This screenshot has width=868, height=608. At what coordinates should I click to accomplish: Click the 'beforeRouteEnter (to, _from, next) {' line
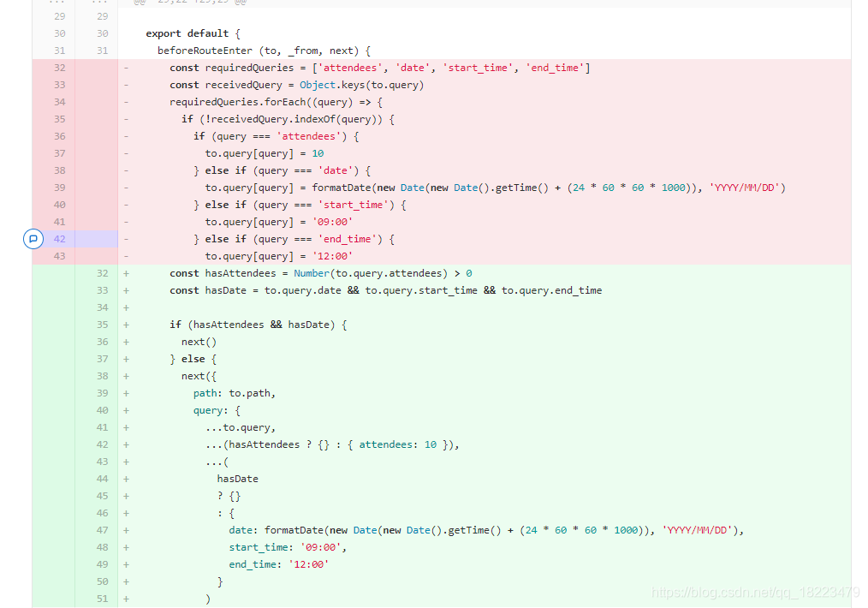click(264, 51)
